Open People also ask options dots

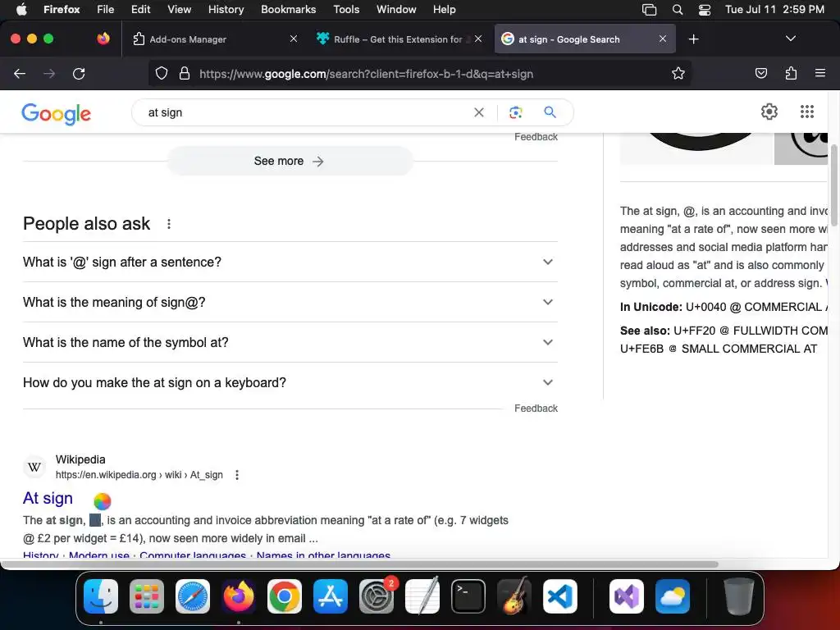coord(169,224)
